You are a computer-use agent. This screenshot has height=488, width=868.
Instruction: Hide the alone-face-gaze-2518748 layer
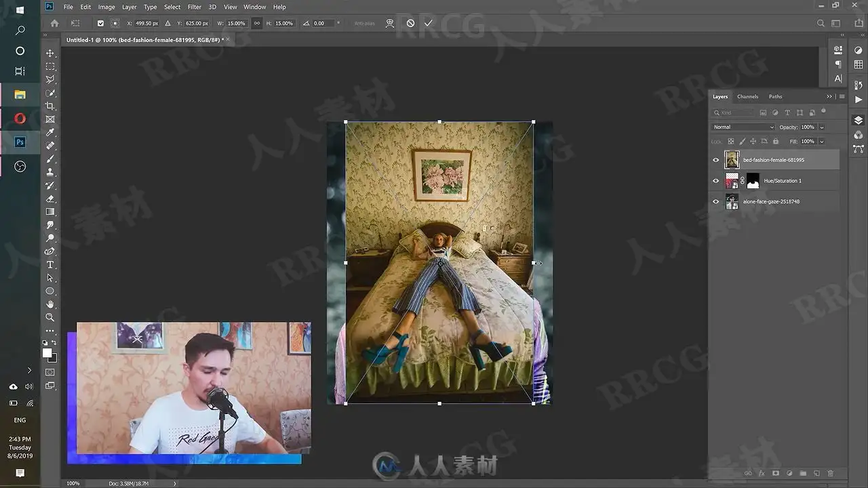click(x=715, y=201)
